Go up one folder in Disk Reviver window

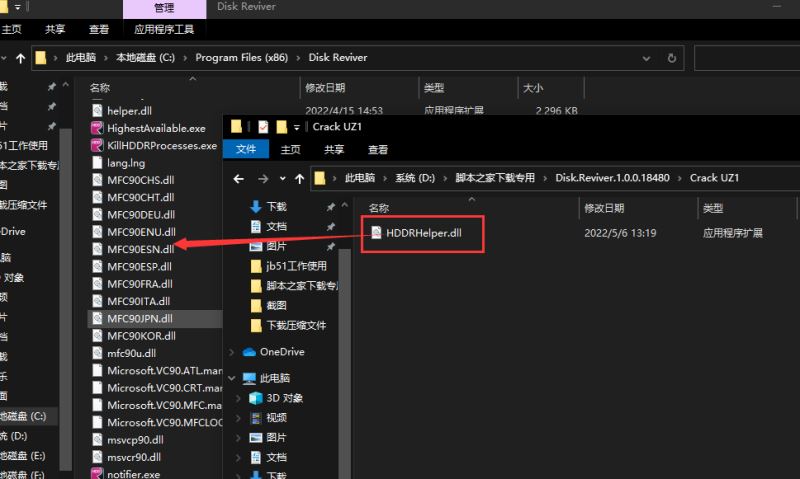(20, 58)
